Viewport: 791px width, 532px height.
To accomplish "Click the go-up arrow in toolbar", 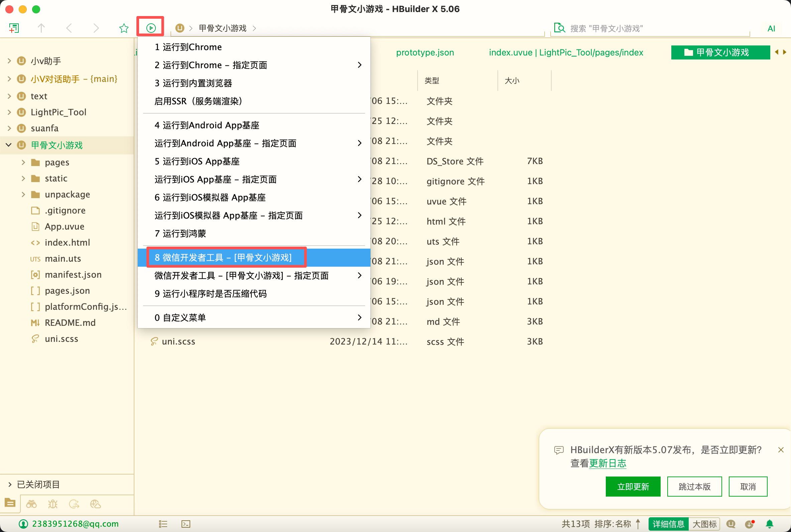I will tap(41, 28).
